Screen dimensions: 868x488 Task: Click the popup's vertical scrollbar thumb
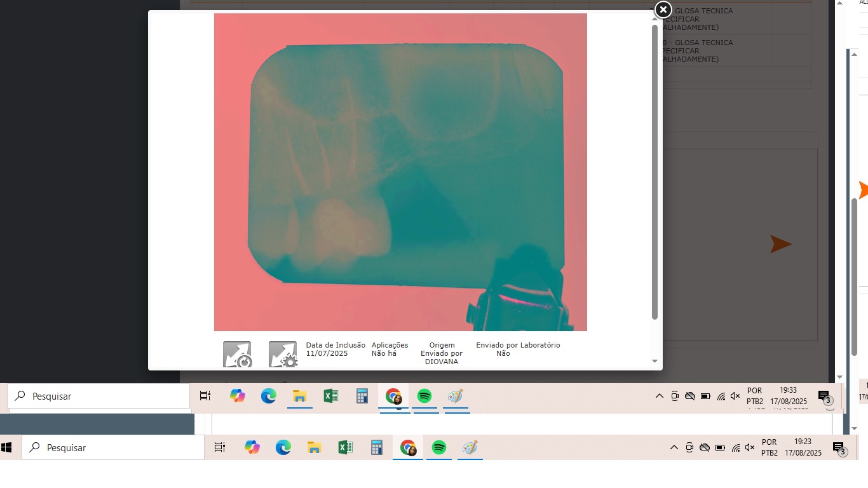(654, 172)
